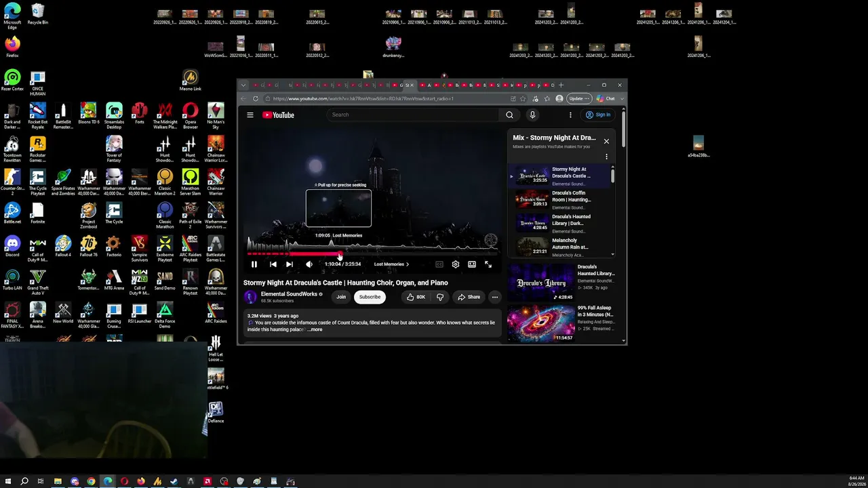Toggle theater mode in player
868x488 pixels.
[472, 264]
